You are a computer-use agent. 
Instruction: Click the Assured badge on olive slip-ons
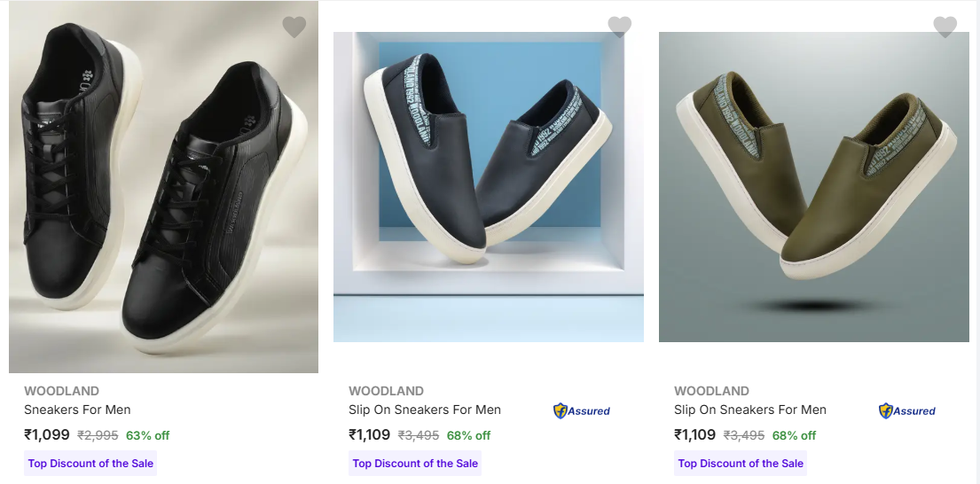[907, 410]
